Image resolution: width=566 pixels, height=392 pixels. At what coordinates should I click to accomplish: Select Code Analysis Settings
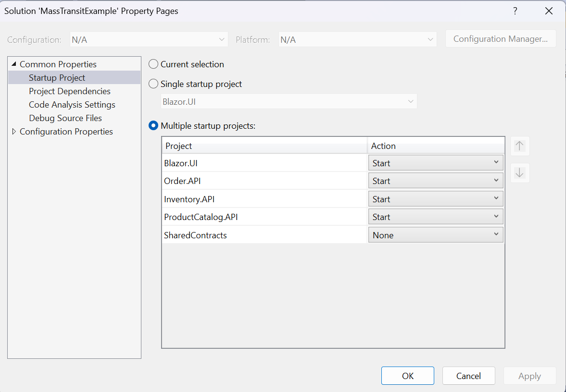72,104
